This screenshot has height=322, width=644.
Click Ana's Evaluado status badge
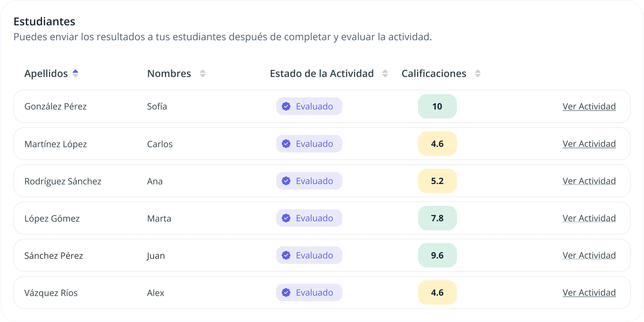point(309,181)
